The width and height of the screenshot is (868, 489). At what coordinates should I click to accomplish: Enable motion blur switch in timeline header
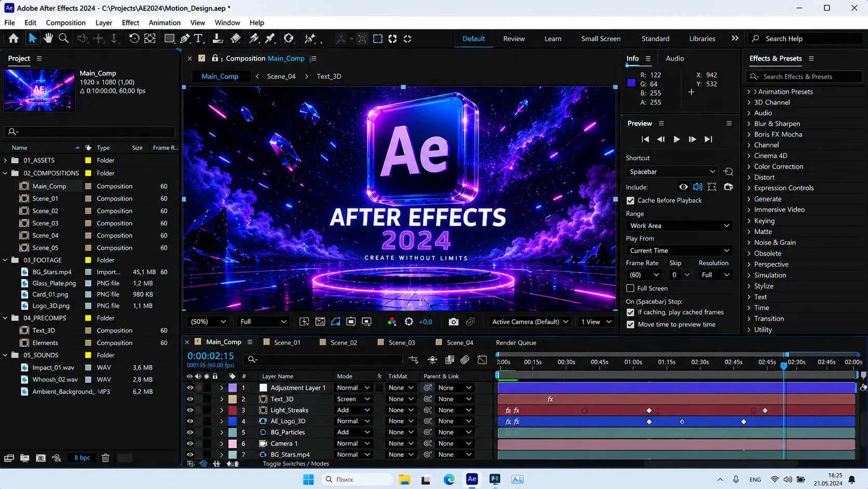(x=465, y=360)
